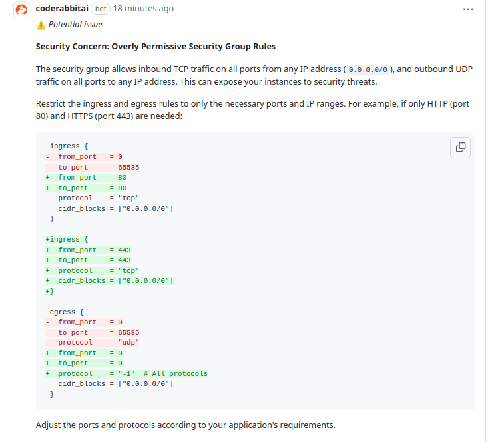The width and height of the screenshot is (504, 442).
Task: Copy the code suggestion to clipboard
Action: click(460, 148)
